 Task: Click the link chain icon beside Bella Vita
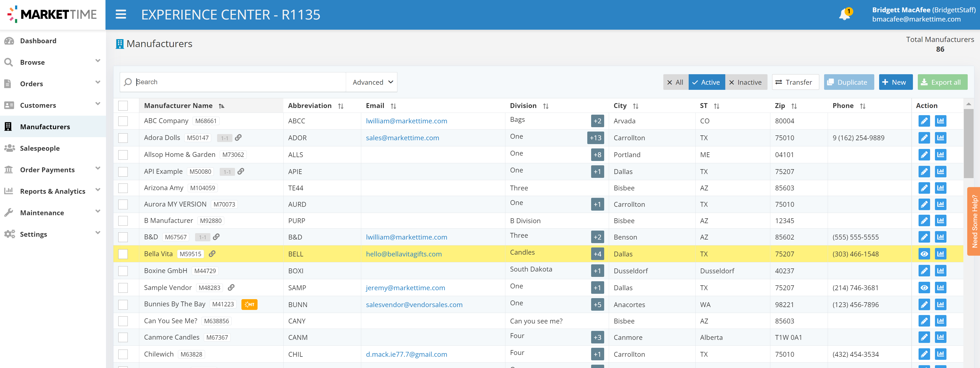pyautogui.click(x=212, y=254)
